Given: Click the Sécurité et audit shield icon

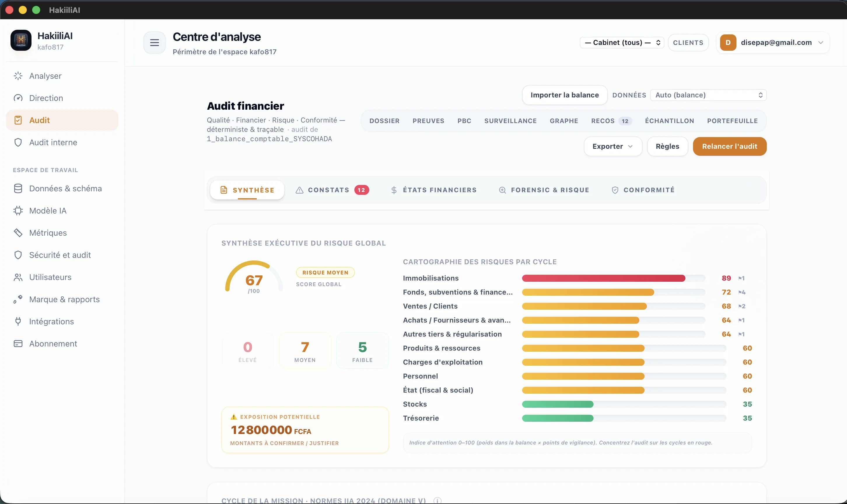Looking at the screenshot, I should [18, 255].
